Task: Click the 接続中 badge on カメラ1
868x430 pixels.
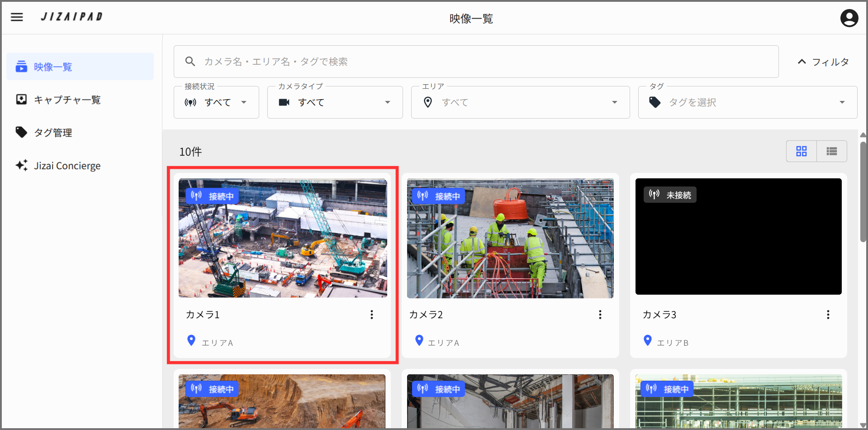Action: point(212,196)
